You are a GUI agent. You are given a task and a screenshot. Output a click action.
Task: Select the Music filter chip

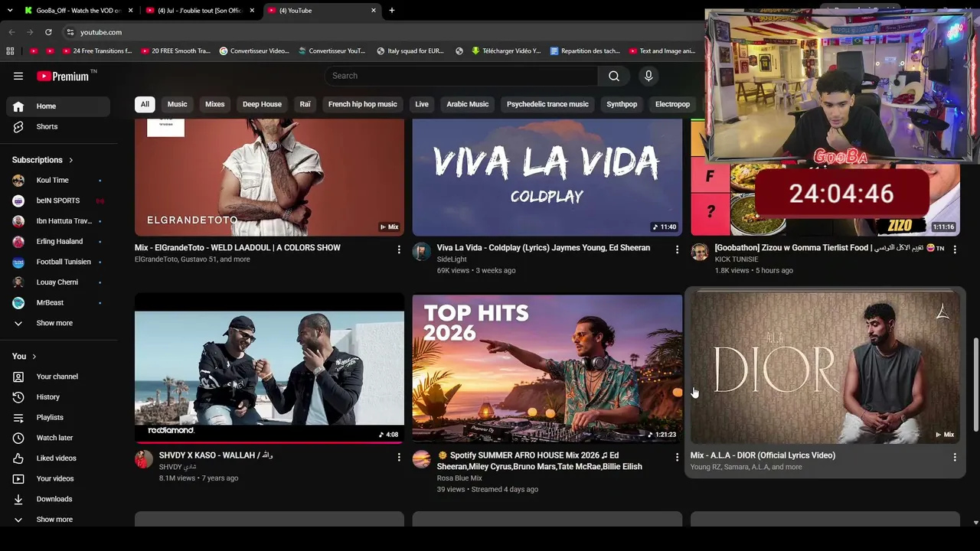(x=177, y=104)
